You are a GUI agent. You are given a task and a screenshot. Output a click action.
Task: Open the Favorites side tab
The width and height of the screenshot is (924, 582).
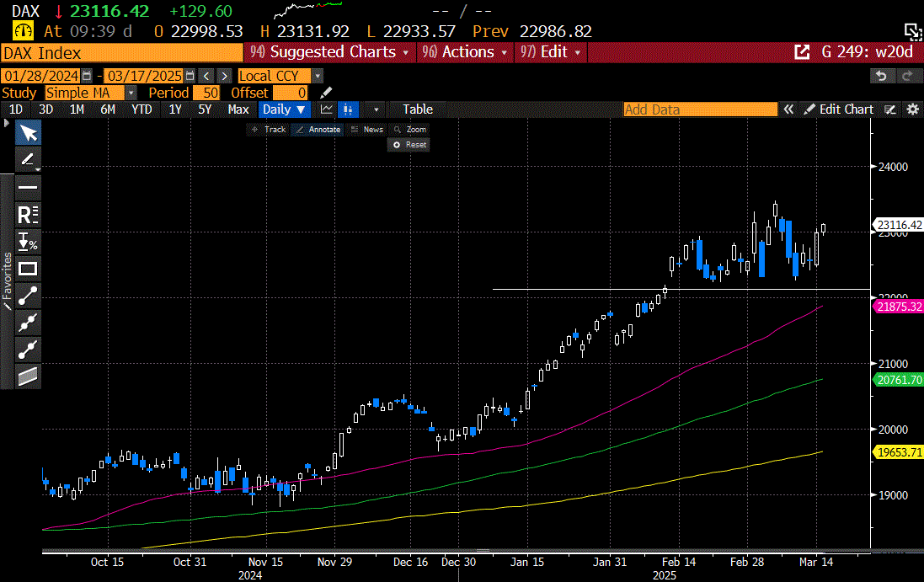pyautogui.click(x=7, y=281)
